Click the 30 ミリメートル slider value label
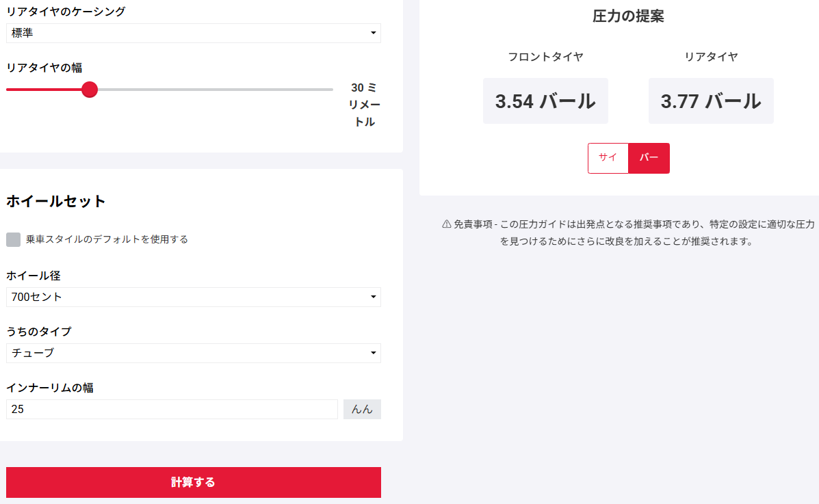This screenshot has width=819, height=504. 364,105
